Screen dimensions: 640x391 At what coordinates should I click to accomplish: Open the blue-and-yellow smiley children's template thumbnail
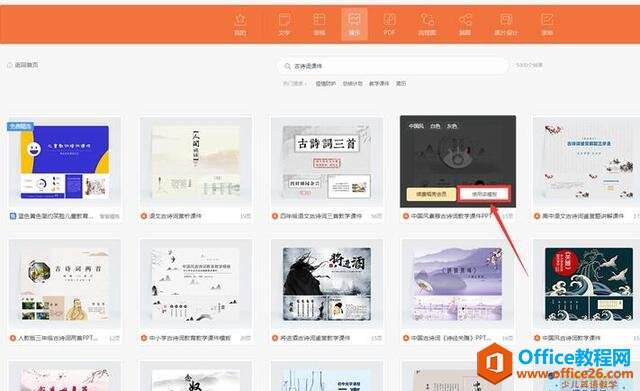[x=64, y=162]
